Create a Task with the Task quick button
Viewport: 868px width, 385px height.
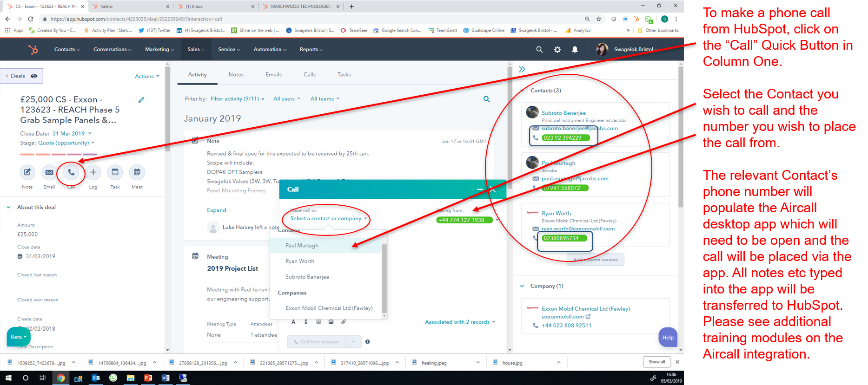[115, 172]
